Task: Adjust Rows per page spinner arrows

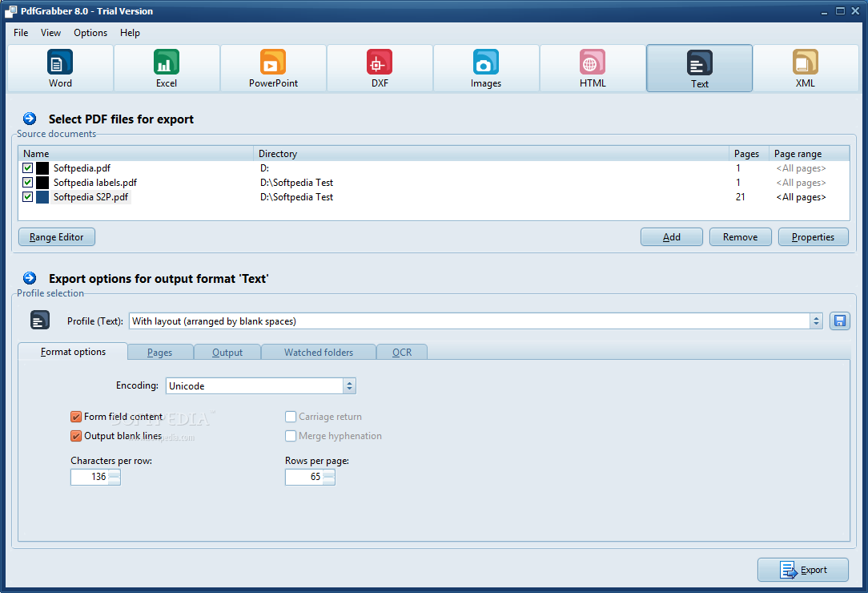Action: (329, 477)
